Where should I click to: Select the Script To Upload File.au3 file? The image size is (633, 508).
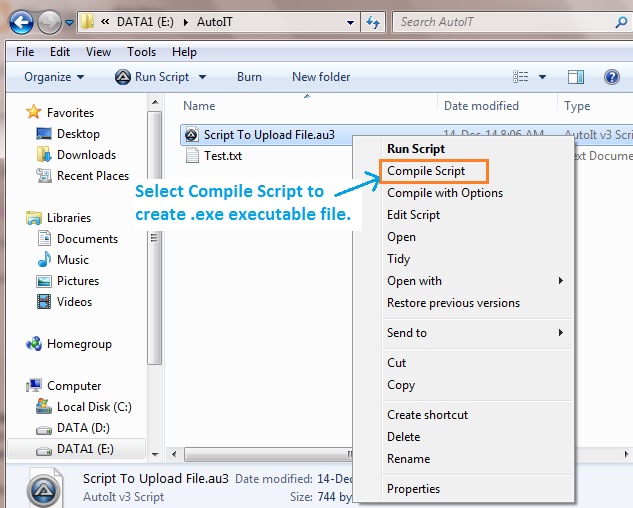pyautogui.click(x=269, y=135)
